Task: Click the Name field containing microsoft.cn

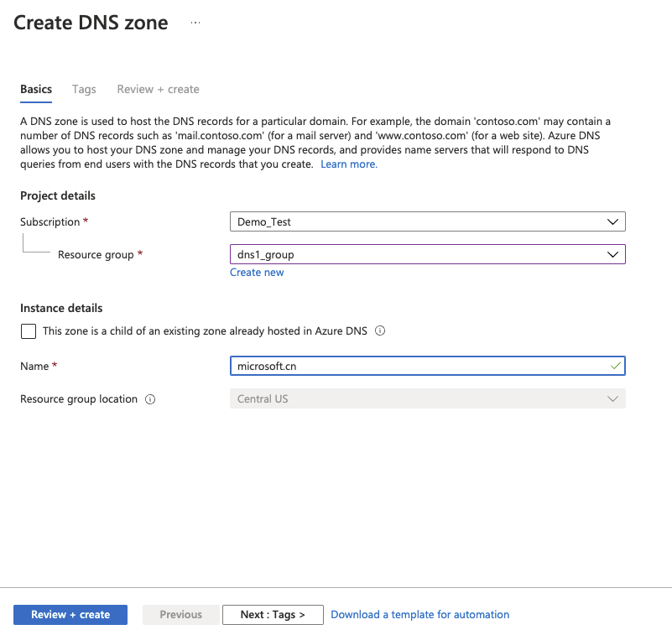Action: (x=428, y=366)
